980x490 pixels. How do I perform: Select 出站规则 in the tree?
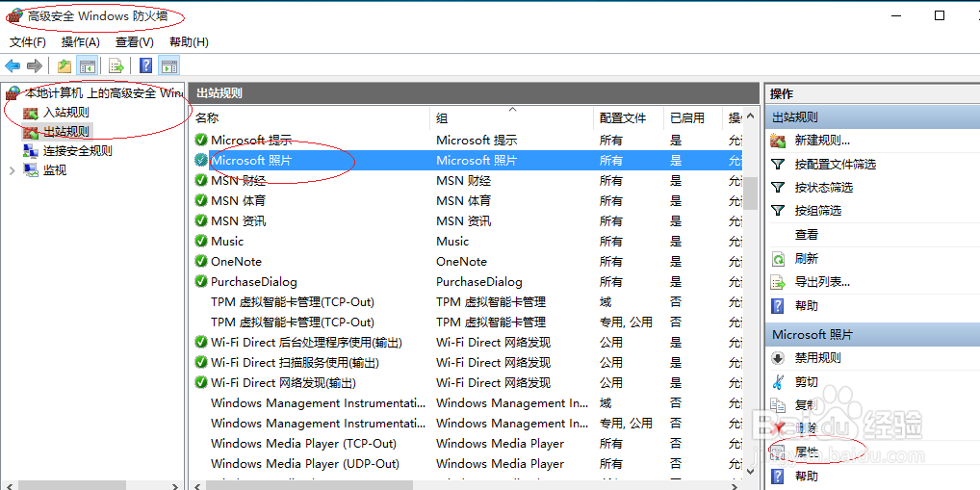[67, 132]
